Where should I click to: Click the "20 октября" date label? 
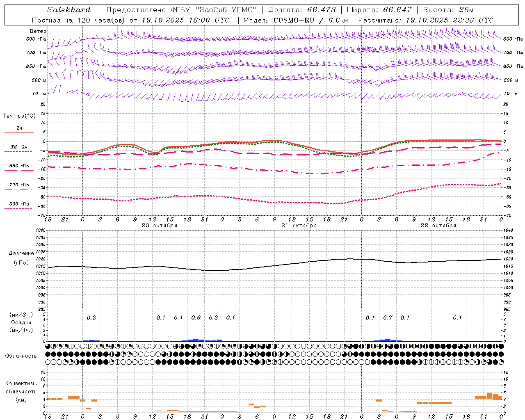coord(160,226)
